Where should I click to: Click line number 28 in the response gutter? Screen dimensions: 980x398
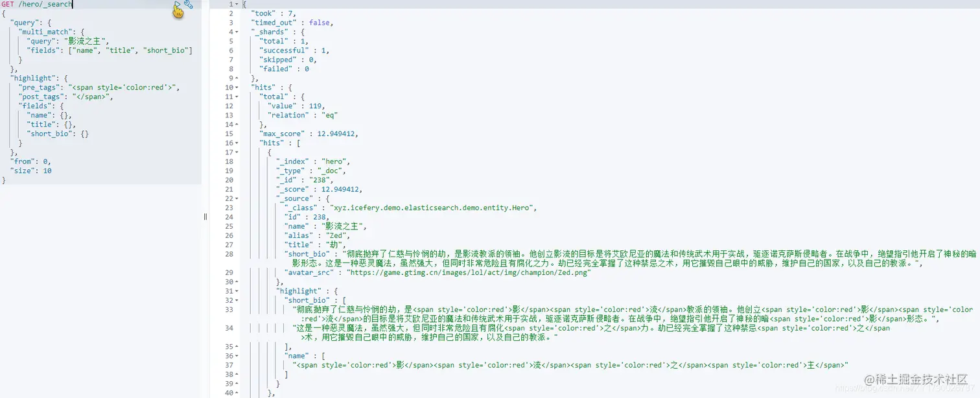(x=229, y=254)
